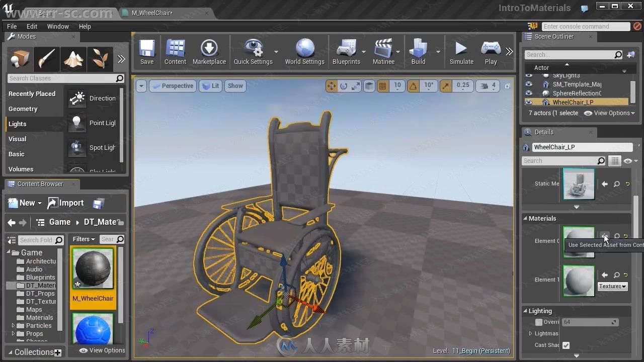The width and height of the screenshot is (644, 362).
Task: Open Textures dropdown for Element 1
Action: point(612,286)
